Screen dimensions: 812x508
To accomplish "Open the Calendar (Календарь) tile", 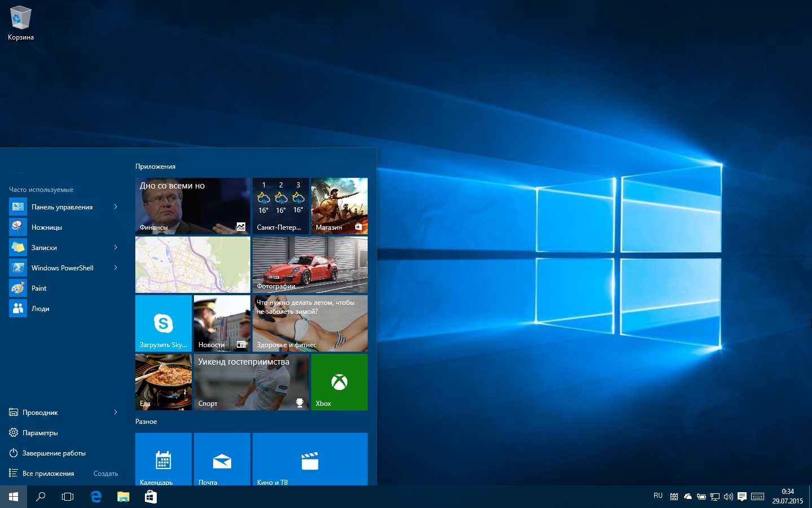I will (163, 460).
